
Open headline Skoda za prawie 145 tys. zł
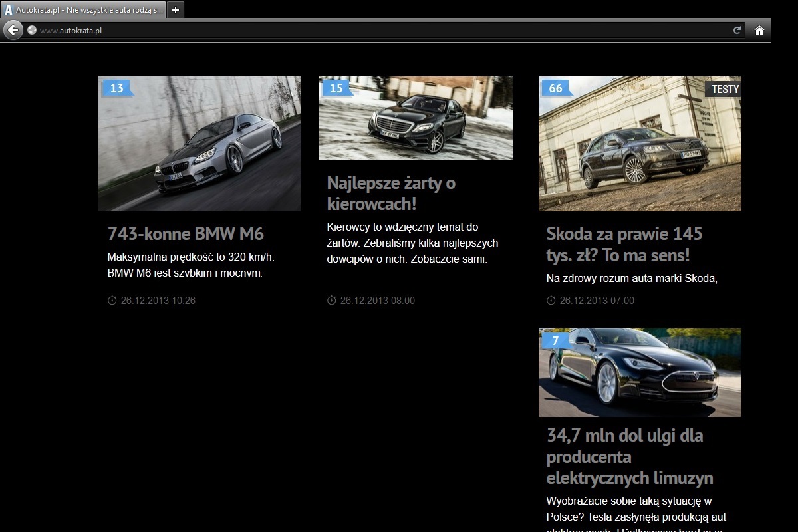tap(624, 244)
